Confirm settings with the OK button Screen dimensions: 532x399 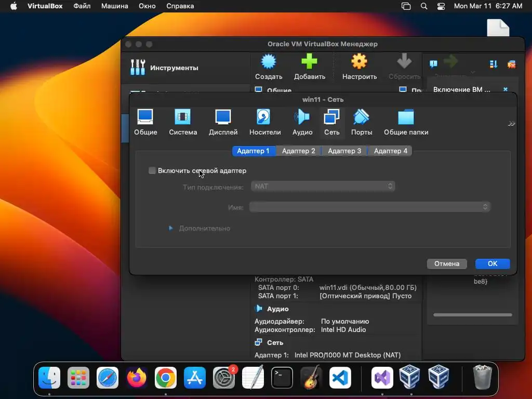coord(493,263)
